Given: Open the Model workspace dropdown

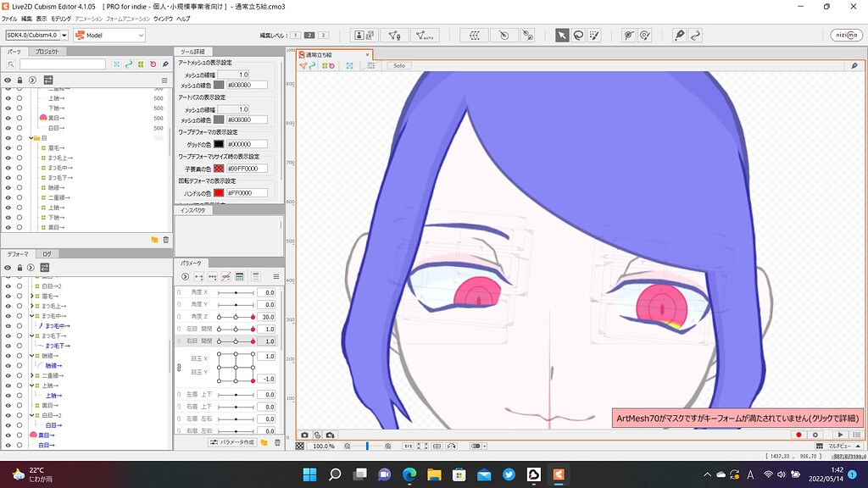Looking at the screenshot, I should [x=109, y=35].
